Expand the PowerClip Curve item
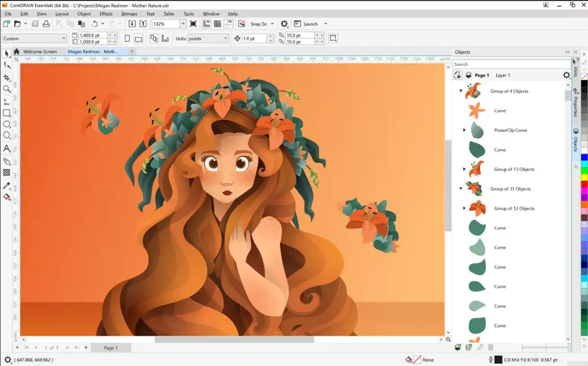This screenshot has height=366, width=588. 464,130
